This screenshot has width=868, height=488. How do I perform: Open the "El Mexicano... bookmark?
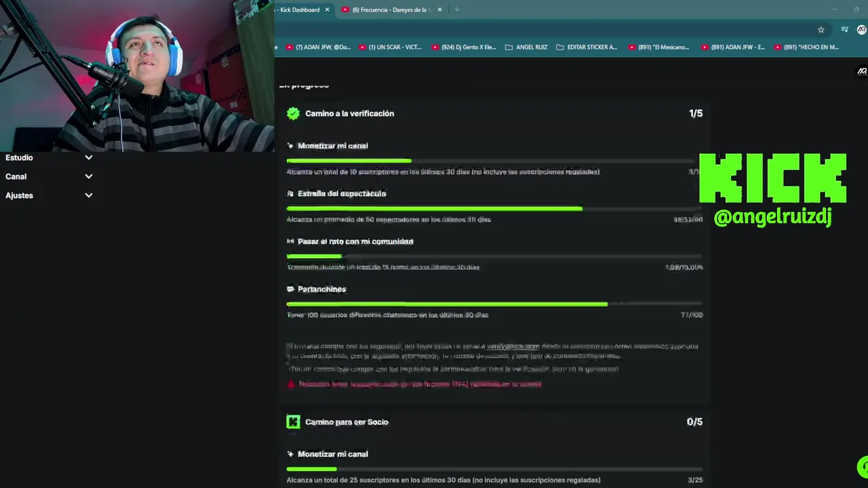[x=658, y=47]
